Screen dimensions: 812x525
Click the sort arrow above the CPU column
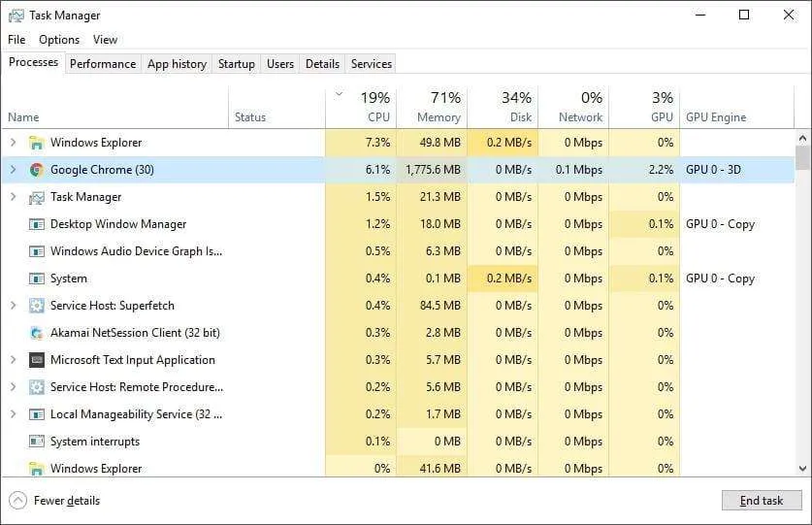tap(340, 94)
